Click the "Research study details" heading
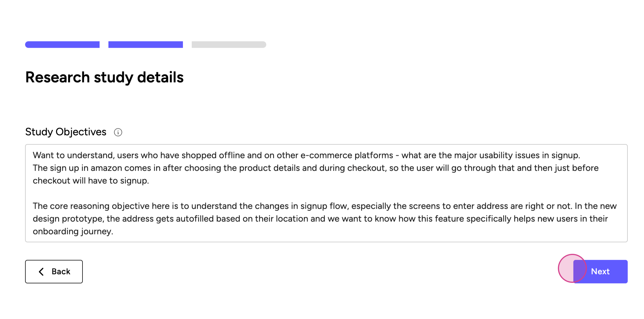Screen dimensions: 644x319 click(x=104, y=77)
